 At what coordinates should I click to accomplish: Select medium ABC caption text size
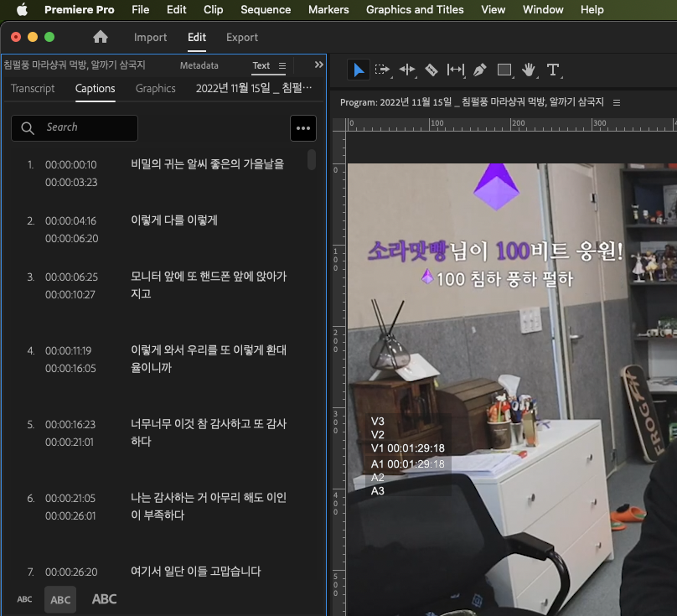[x=60, y=599]
